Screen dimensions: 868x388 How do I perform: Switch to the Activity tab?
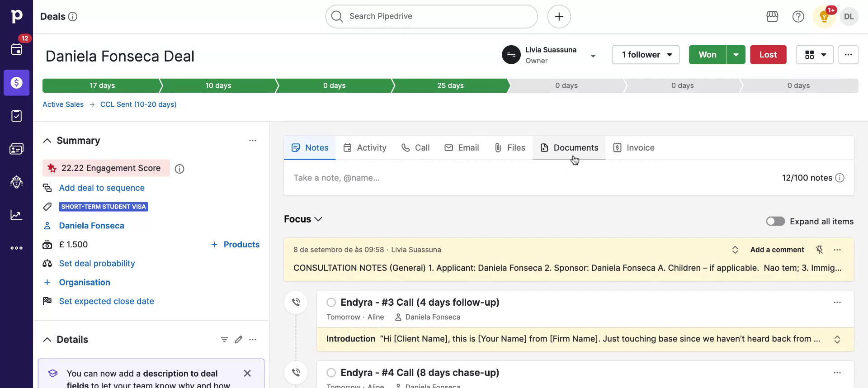(x=364, y=148)
